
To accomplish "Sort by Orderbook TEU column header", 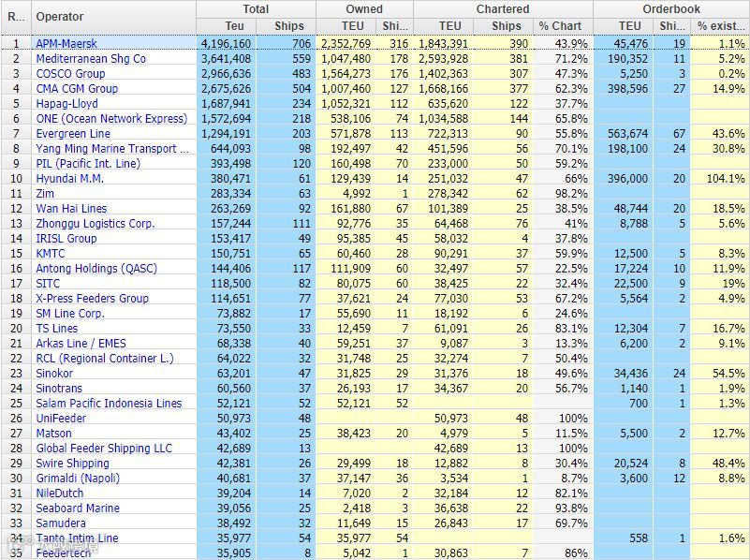I will [624, 26].
